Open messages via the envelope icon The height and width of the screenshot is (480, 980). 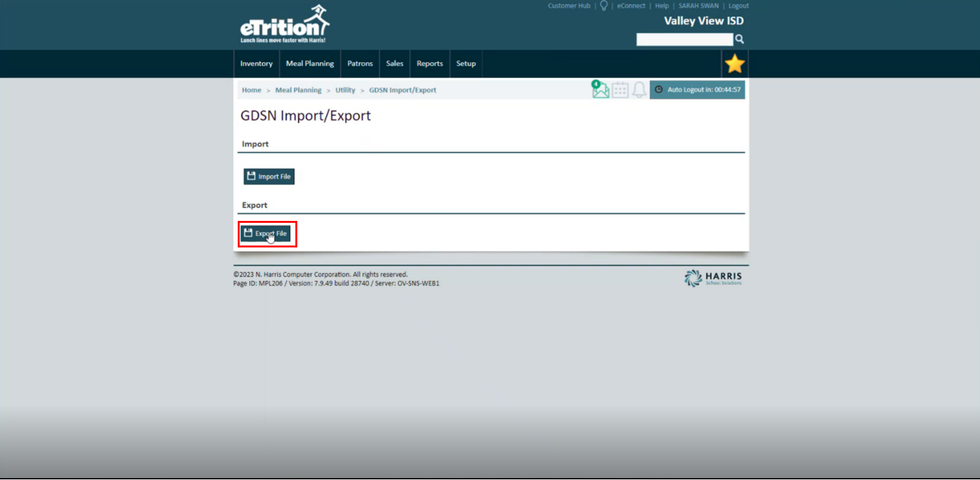click(x=600, y=90)
